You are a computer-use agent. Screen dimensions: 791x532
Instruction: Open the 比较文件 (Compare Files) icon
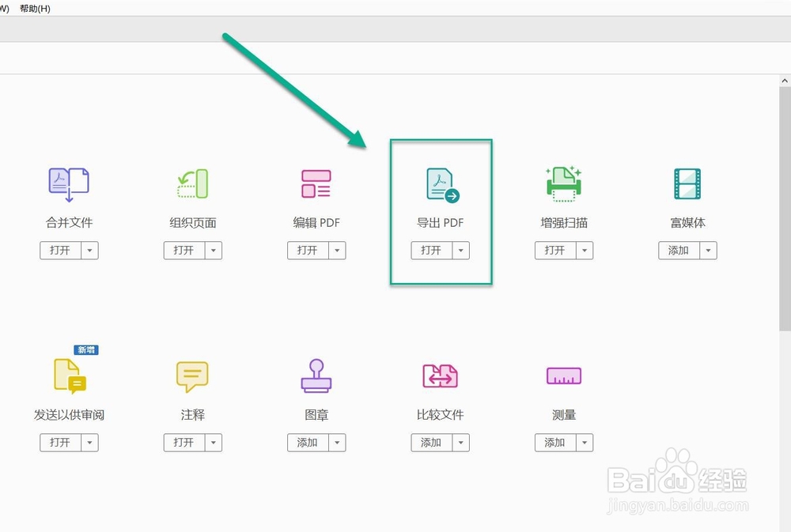[x=440, y=376]
